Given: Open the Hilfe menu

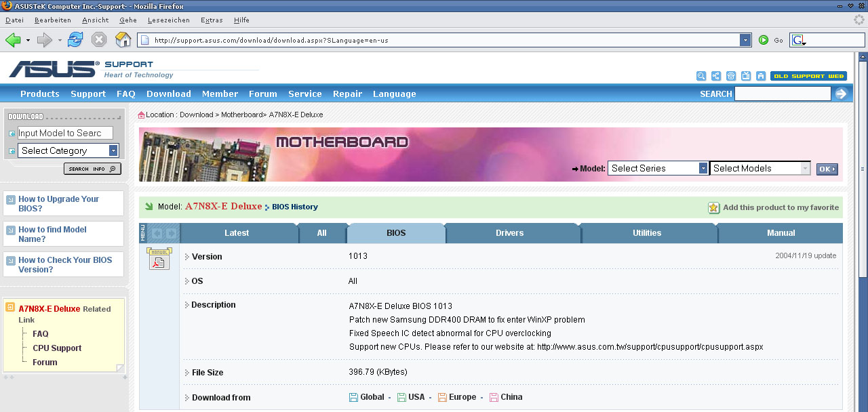Looking at the screenshot, I should (x=241, y=20).
